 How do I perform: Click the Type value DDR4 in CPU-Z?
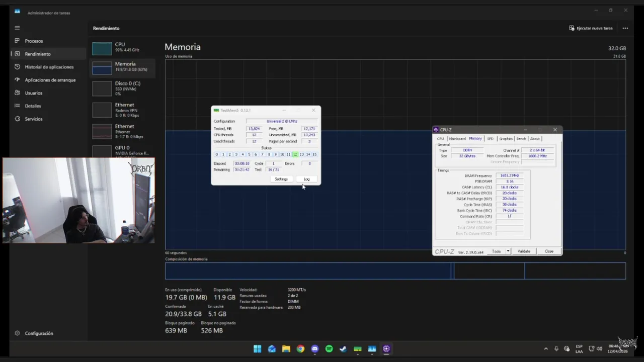click(467, 150)
